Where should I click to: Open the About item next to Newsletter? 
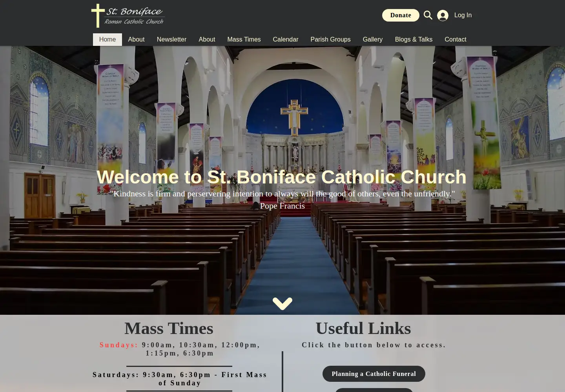point(207,40)
